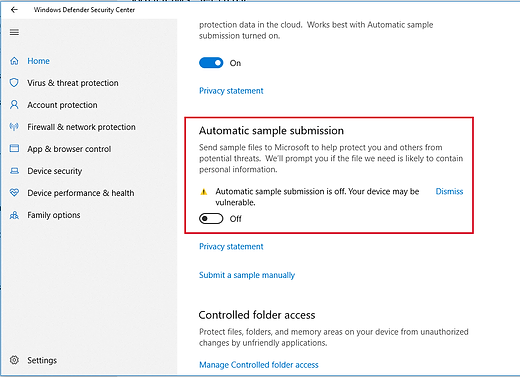This screenshot has width=520, height=377.
Task: Open Manage Controlled folder access link
Action: tap(259, 365)
